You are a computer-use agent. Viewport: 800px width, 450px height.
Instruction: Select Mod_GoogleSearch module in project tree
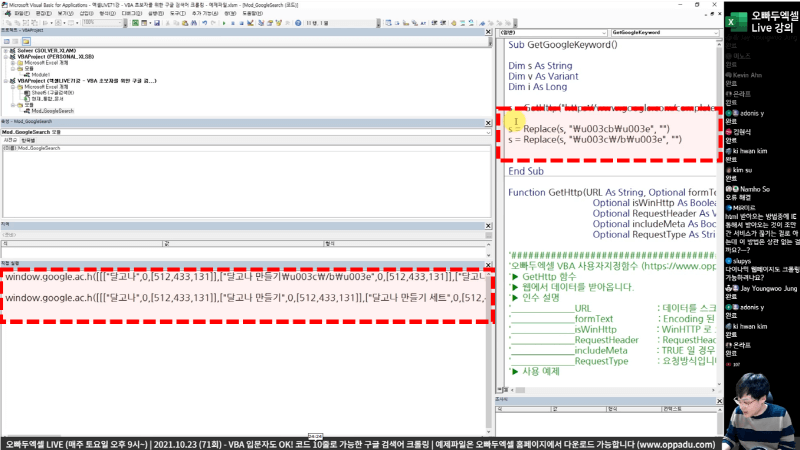tap(52, 111)
